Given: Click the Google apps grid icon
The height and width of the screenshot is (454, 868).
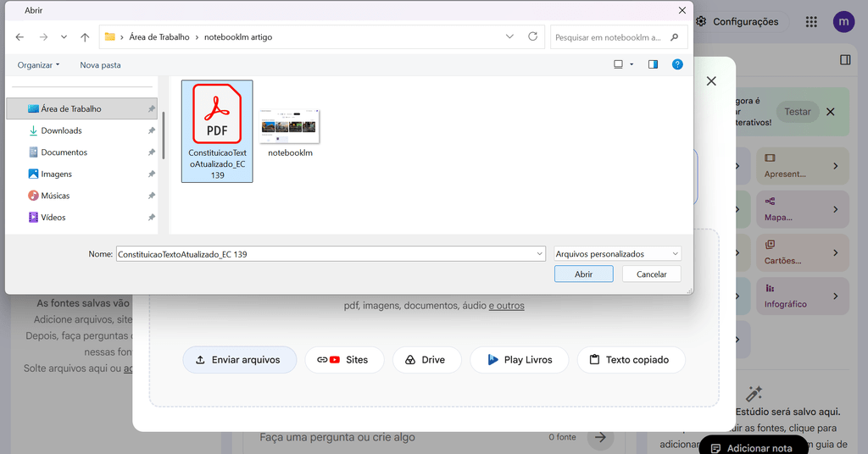Looking at the screenshot, I should [811, 21].
